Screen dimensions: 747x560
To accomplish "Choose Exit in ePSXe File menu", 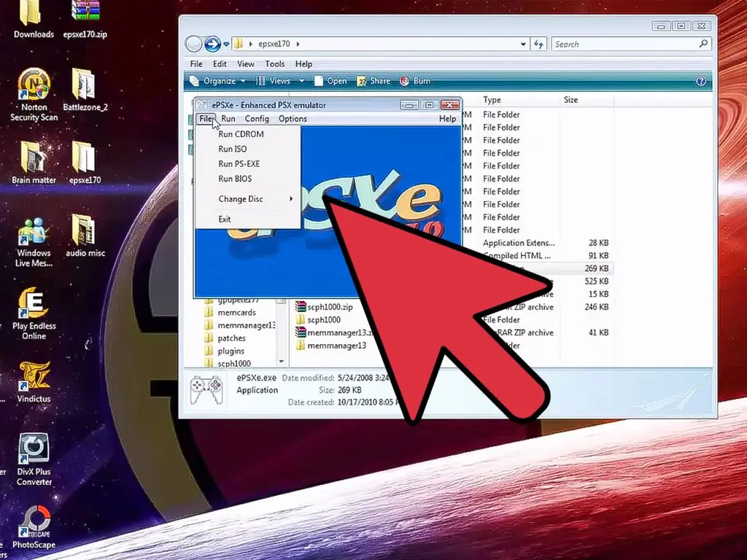I will (x=248, y=219).
